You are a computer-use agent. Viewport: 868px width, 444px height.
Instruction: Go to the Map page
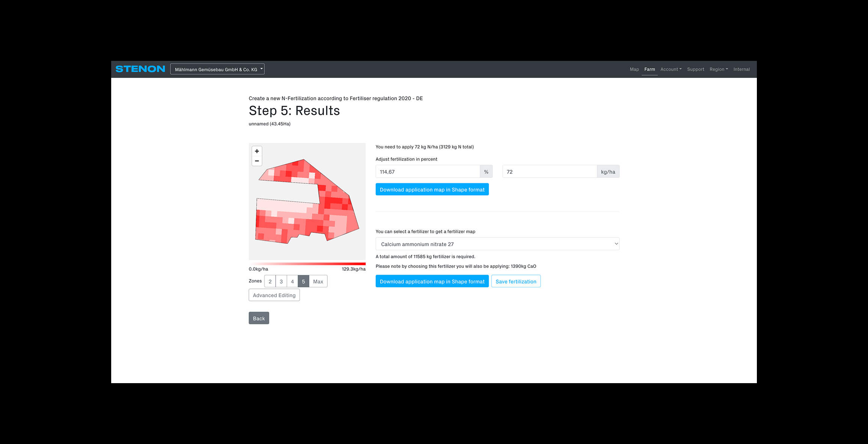tap(634, 69)
